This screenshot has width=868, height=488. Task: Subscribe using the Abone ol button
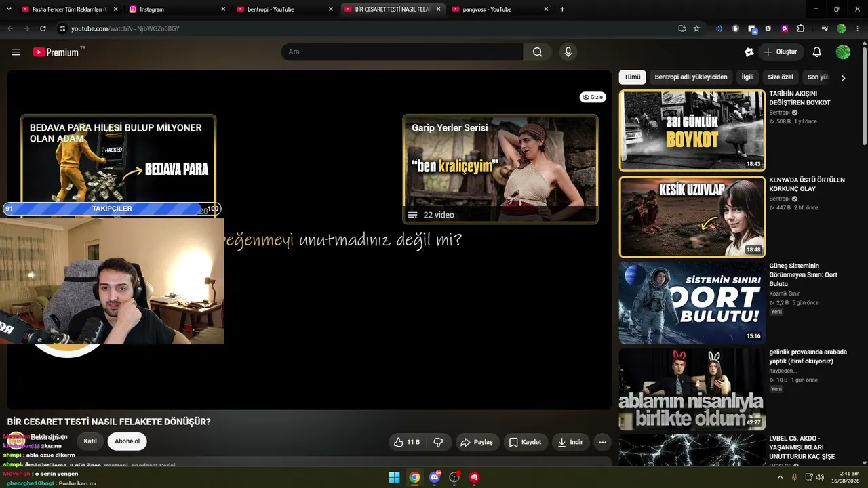(127, 441)
